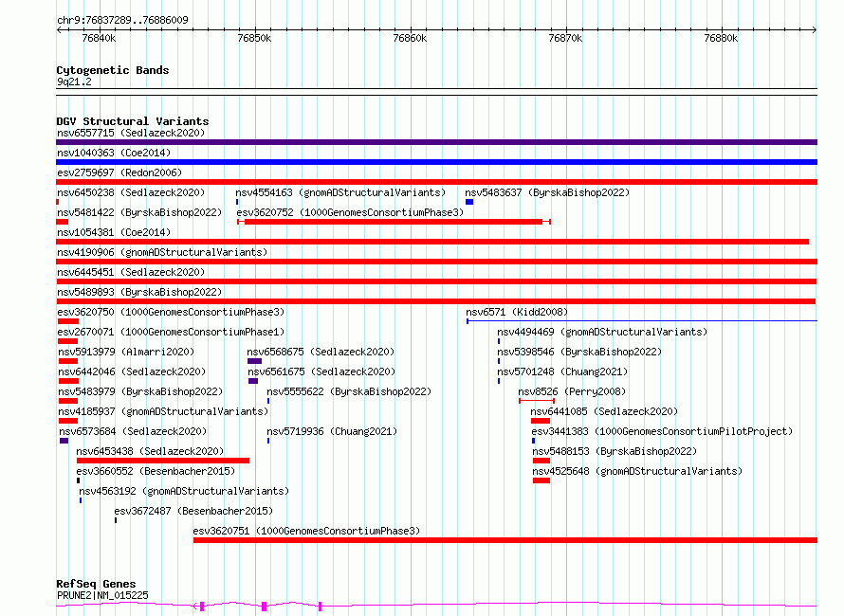Open esv3620750 1000Genomes Phase3 label
844x616 pixels.
[x=171, y=312]
